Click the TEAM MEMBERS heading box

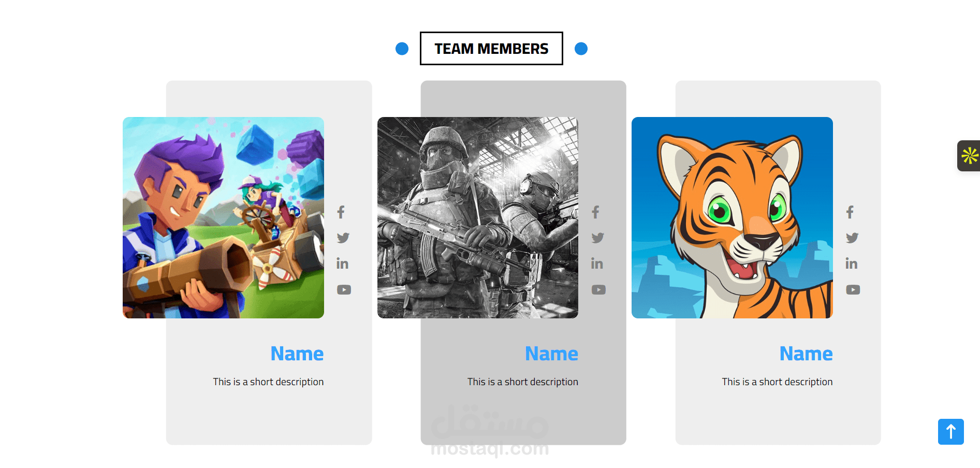[491, 48]
